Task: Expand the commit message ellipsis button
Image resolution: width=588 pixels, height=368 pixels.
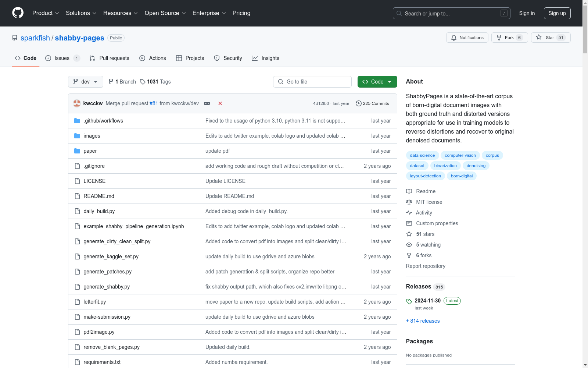Action: 207,103
